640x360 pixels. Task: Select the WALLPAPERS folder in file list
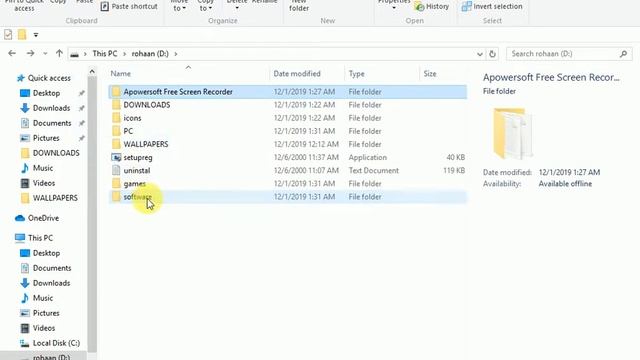(288, 144)
